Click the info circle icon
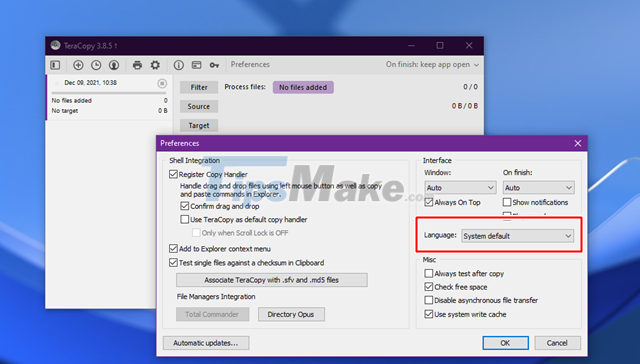The width and height of the screenshot is (640, 364). (178, 65)
